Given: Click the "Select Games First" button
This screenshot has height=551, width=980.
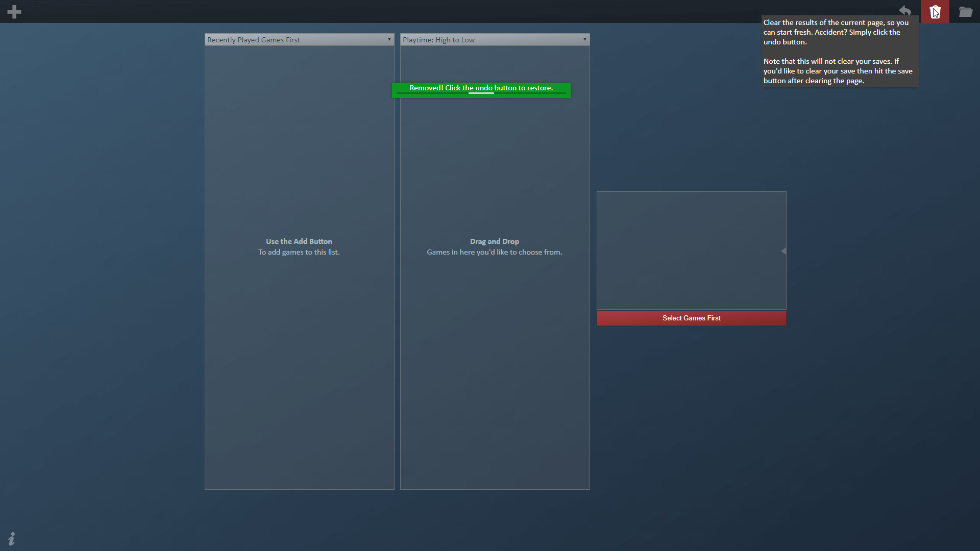Looking at the screenshot, I should click(x=691, y=318).
